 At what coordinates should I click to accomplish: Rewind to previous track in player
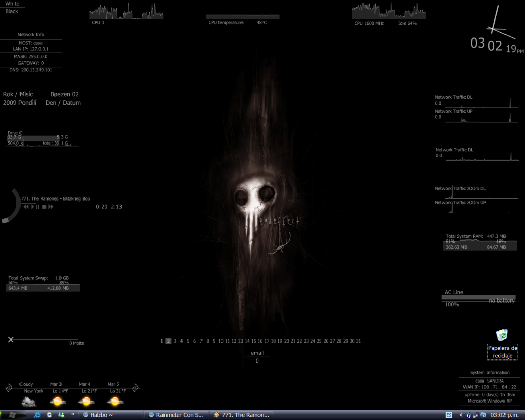[26, 207]
